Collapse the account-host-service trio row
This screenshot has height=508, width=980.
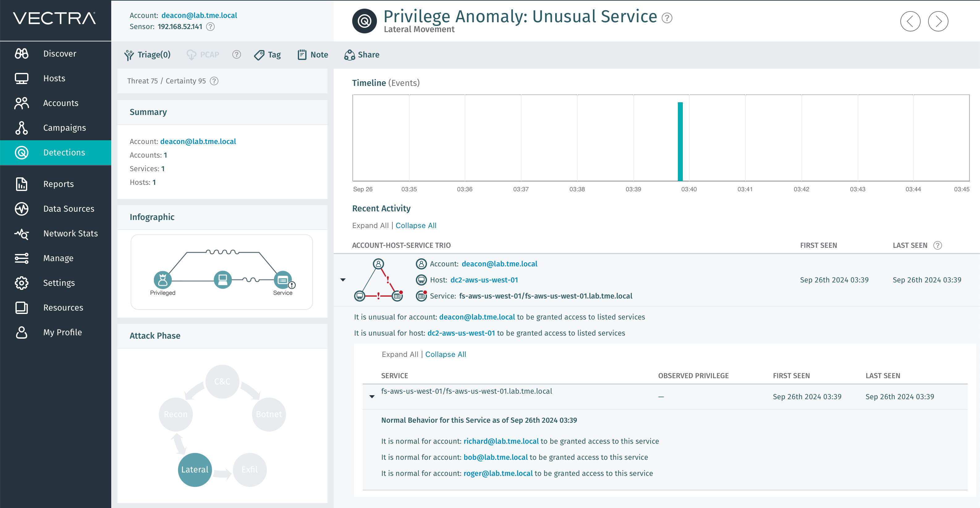pos(343,280)
